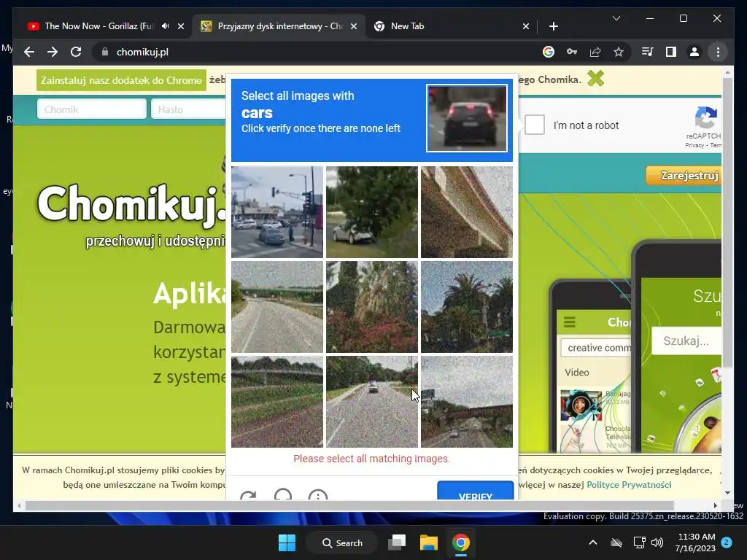Select the red flowers and bushes tile
747x560 pixels.
371,307
